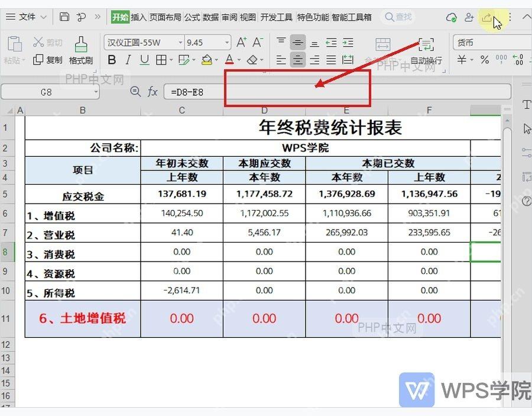Open the G8 name box dropdown
Image resolution: width=532 pixels, height=416 pixels.
tap(96, 92)
